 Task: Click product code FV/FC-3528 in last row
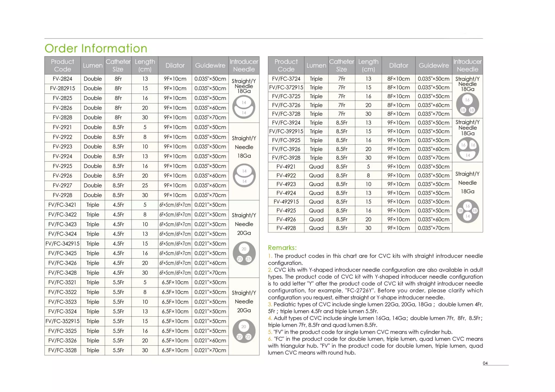[62, 350]
